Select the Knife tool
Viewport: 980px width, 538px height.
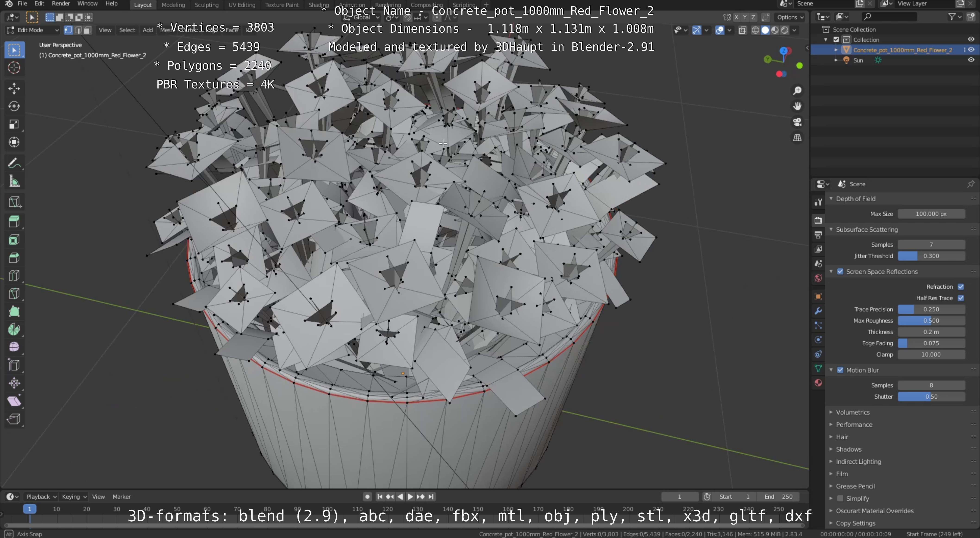[14, 293]
